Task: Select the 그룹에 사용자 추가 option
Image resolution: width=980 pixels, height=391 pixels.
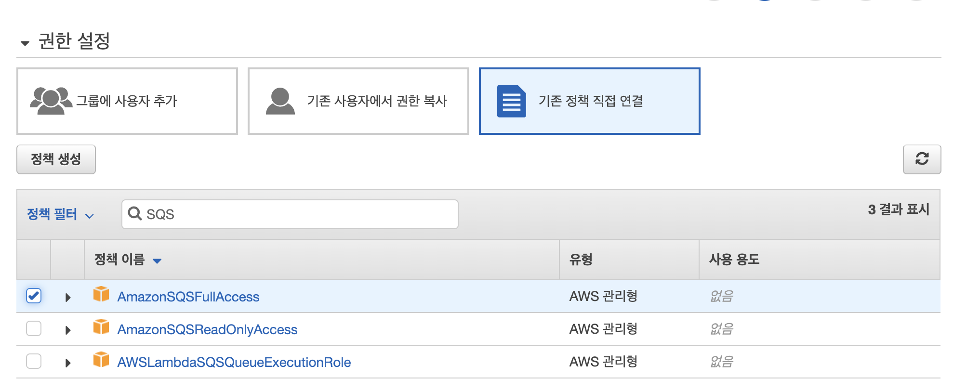Action: tap(127, 101)
